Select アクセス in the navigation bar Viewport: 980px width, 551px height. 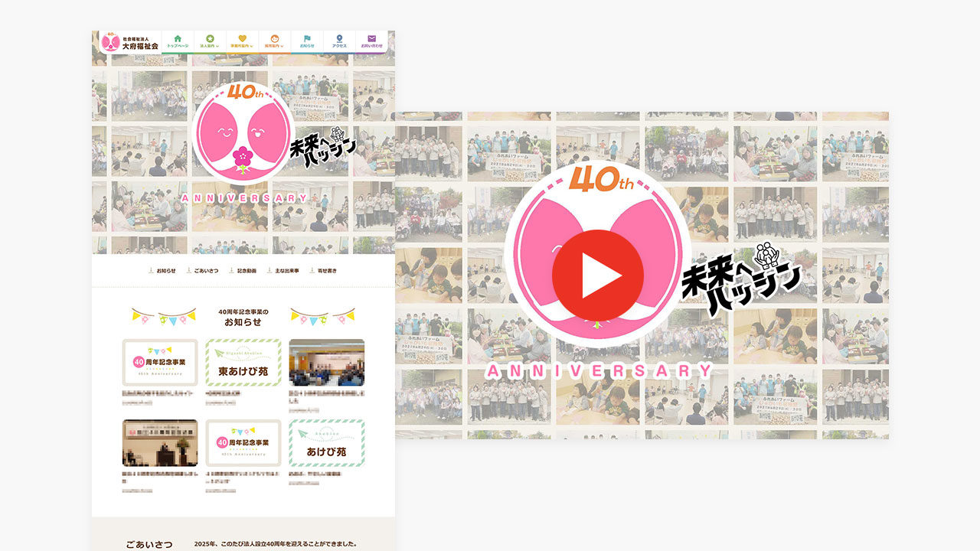pyautogui.click(x=341, y=44)
